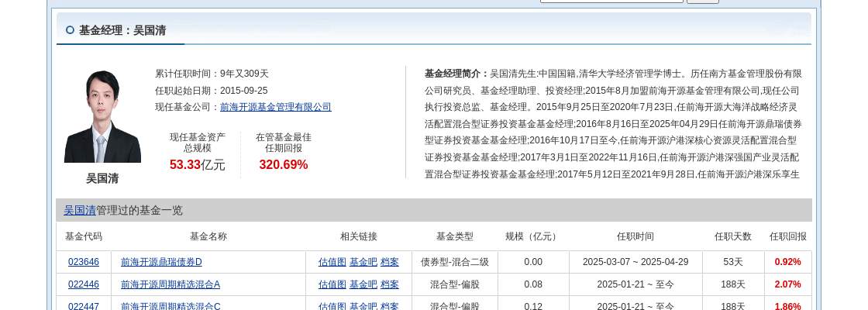The width and height of the screenshot is (868, 310).
Task: Click the 基金经理简介 biography paragraph
Action: pyautogui.click(x=613, y=124)
